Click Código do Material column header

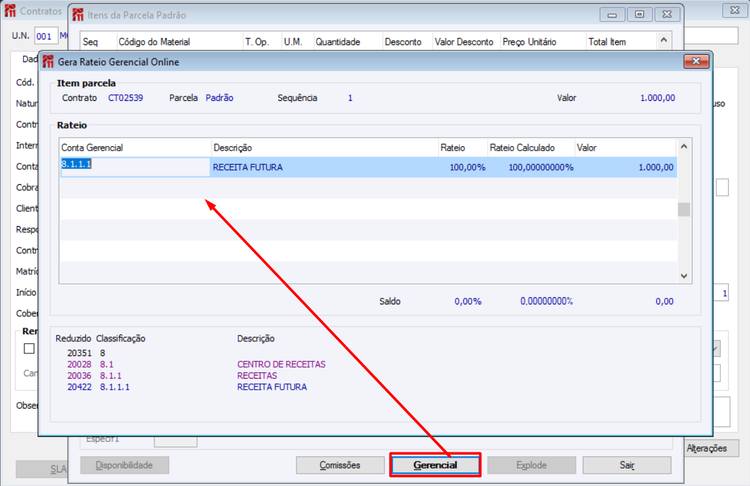coord(180,42)
